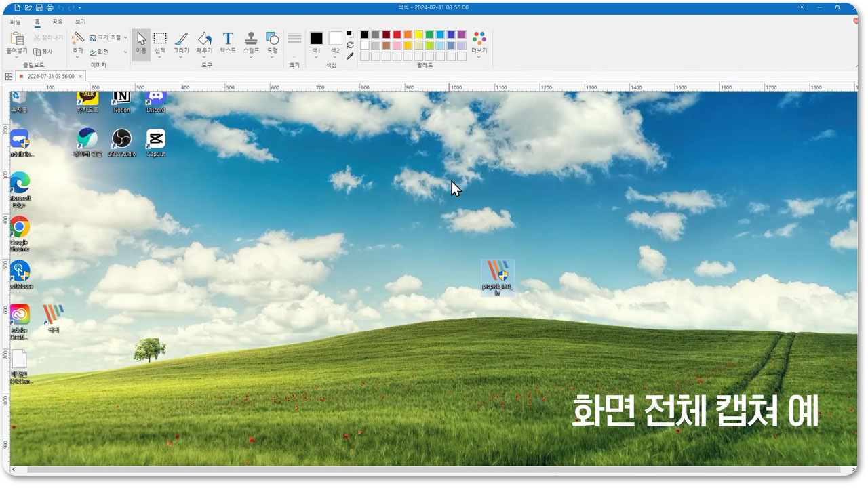Choose the brown palette swatch

pos(386,45)
